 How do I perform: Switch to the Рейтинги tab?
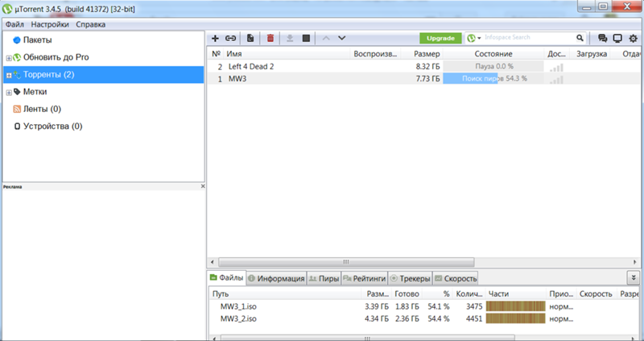point(365,278)
